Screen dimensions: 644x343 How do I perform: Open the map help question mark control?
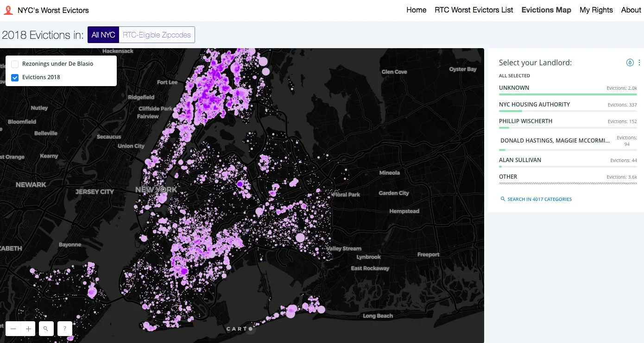tap(64, 329)
